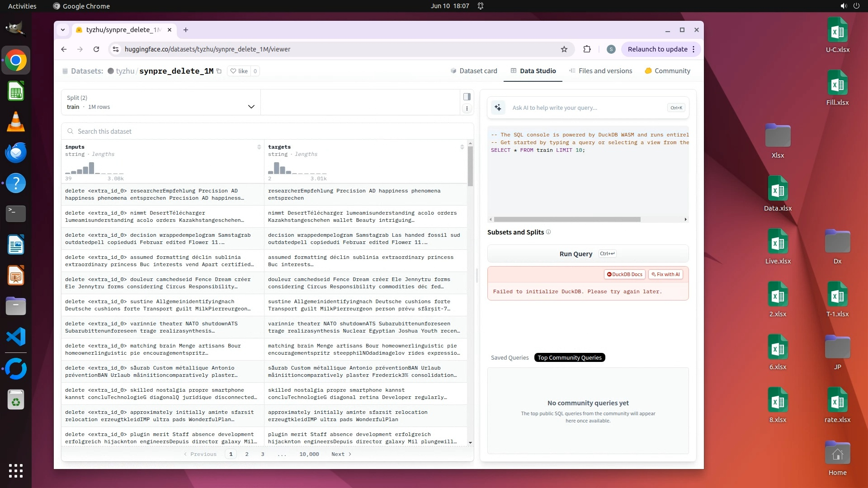868x488 pixels.
Task: Open the three-dot options menu above table
Action: pyautogui.click(x=467, y=108)
